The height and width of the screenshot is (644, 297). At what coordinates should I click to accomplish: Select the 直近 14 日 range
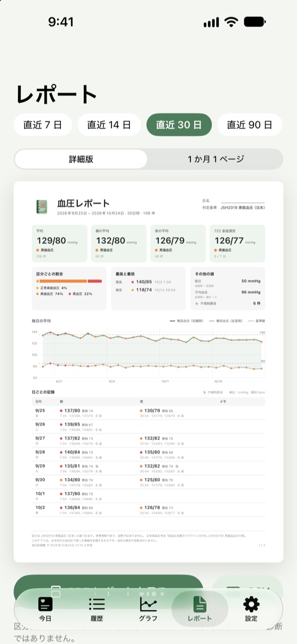point(109,125)
